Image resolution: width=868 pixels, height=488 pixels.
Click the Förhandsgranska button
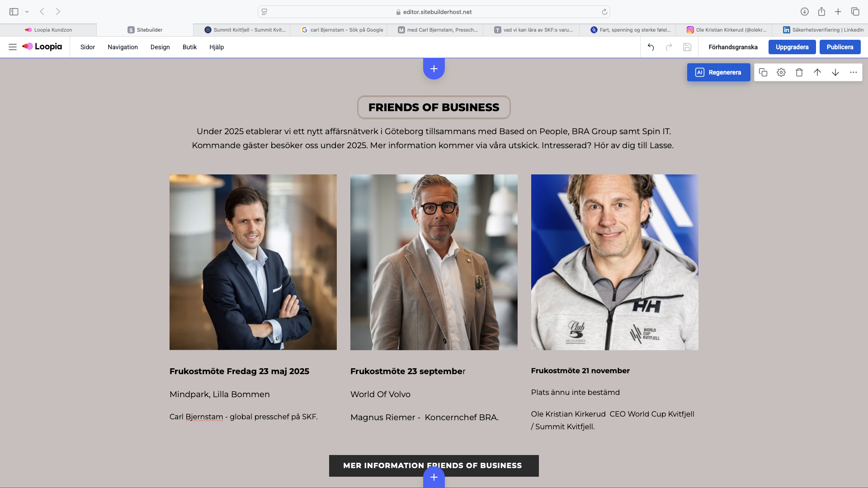pos(733,47)
